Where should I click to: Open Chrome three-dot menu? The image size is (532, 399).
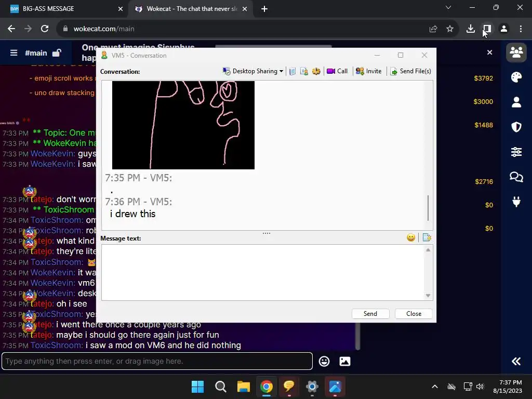coord(521,29)
